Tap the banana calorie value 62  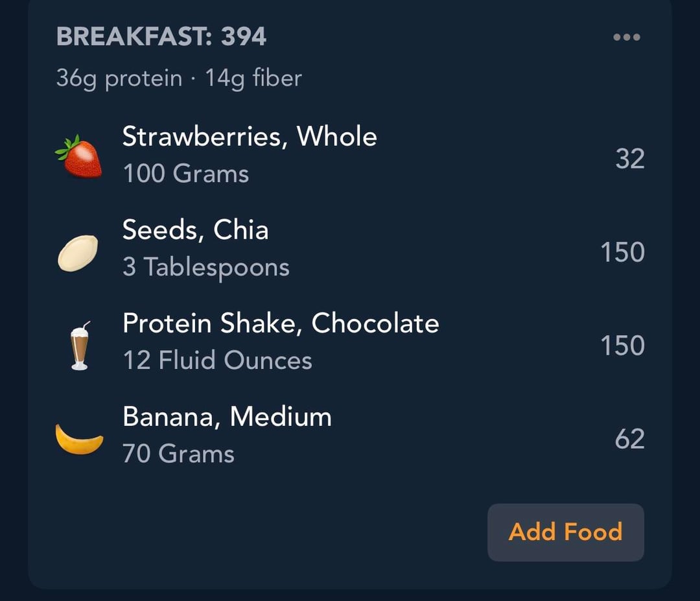[629, 439]
